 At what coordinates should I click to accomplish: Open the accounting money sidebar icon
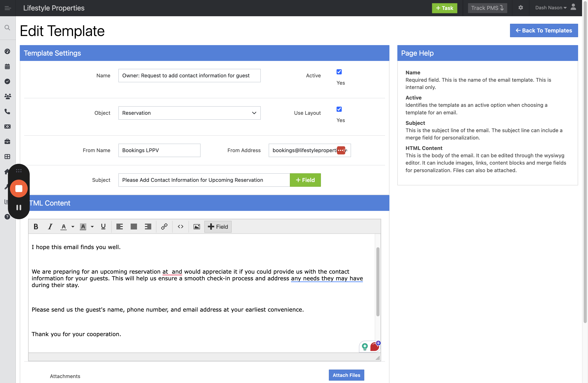point(7,126)
